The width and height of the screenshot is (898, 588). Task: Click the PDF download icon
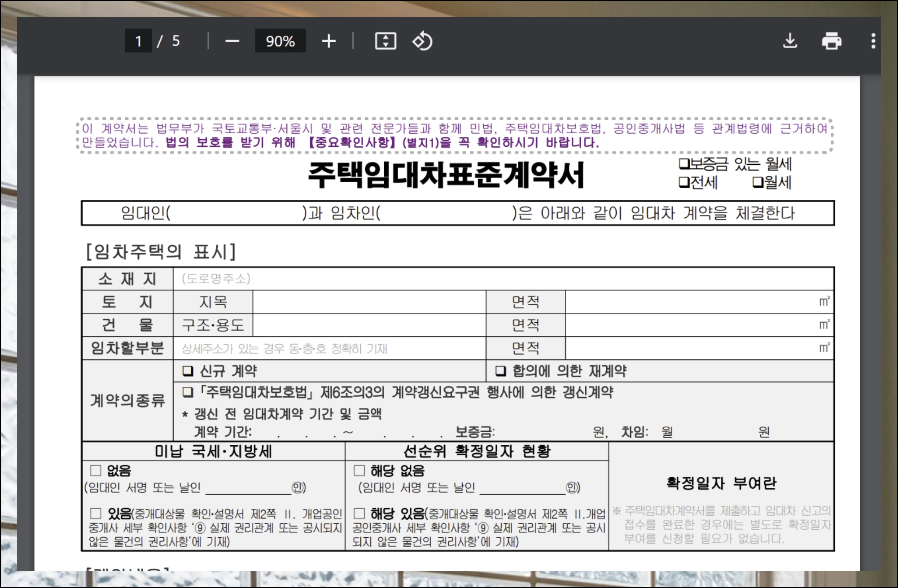coord(790,41)
